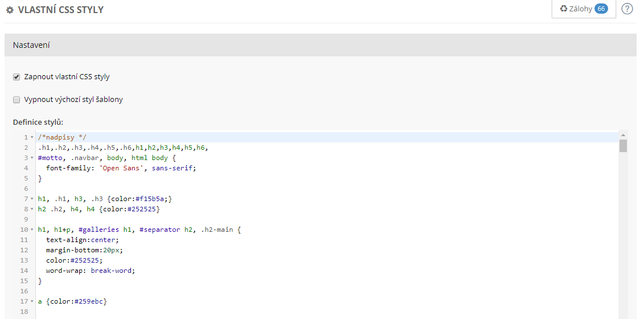Collapse the h1 color rule at line 7
The image size is (644, 319).
point(31,199)
